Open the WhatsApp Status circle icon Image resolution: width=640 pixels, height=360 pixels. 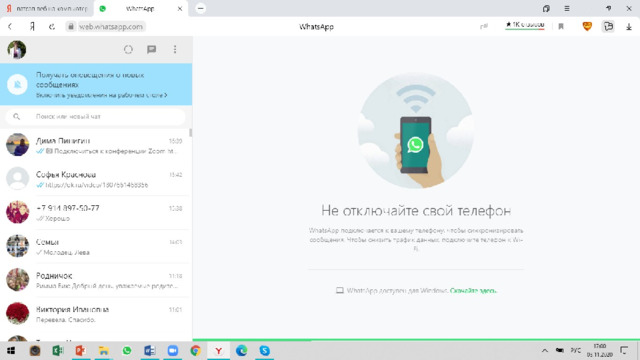pos(128,49)
